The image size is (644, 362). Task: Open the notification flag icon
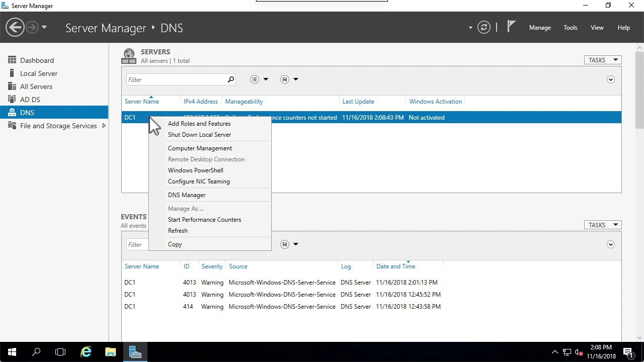(x=512, y=26)
